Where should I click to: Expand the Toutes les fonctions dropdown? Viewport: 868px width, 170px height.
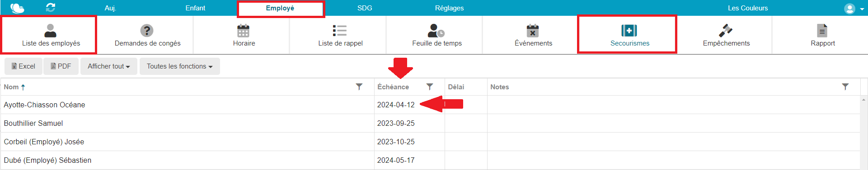[x=180, y=66]
